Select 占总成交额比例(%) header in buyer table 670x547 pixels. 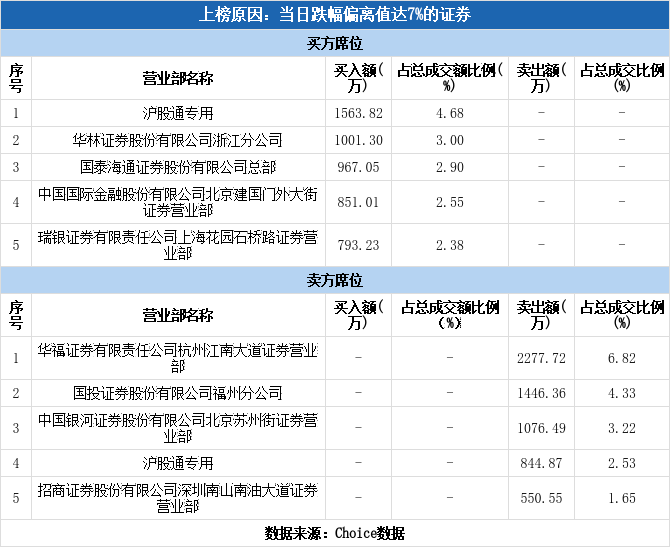click(450, 78)
